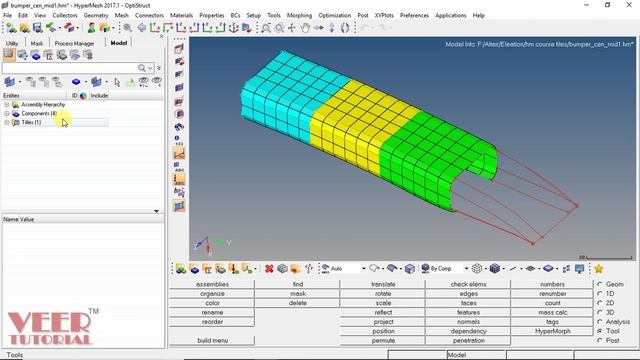The width and height of the screenshot is (640, 360).
Task: Click the Rotate up-down arrows icon
Action: click(x=331, y=28)
